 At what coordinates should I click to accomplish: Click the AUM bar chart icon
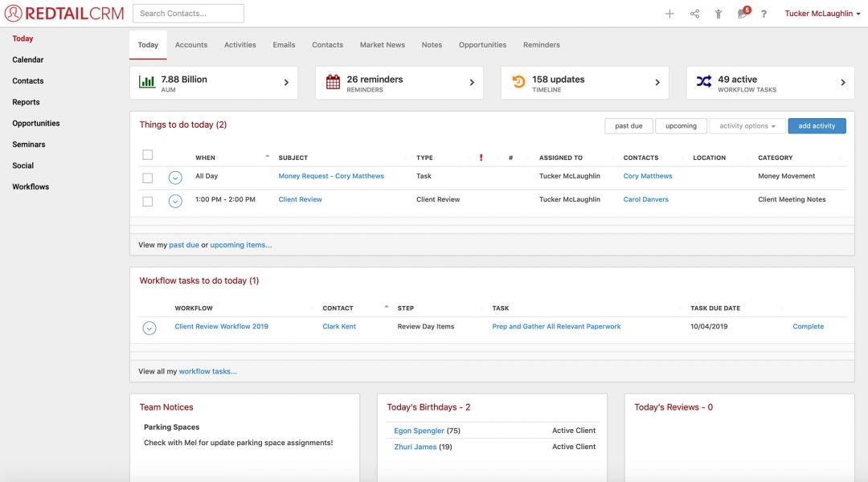147,81
